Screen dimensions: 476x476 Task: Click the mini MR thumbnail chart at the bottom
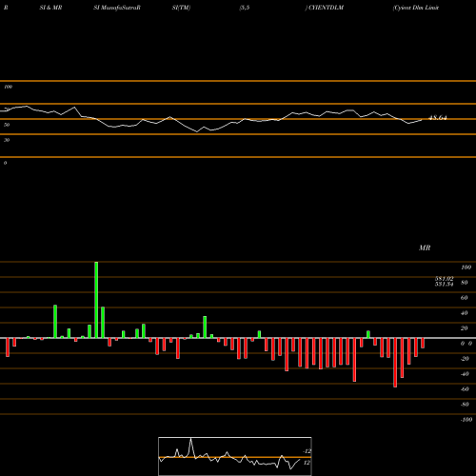(x=235, y=456)
